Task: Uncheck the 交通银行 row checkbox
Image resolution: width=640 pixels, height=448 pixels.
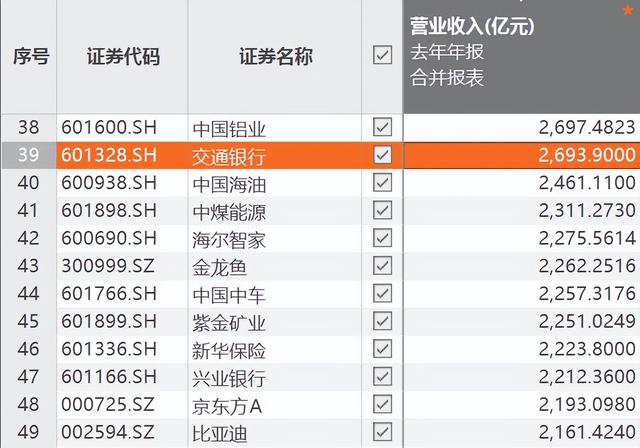Action: point(382,155)
